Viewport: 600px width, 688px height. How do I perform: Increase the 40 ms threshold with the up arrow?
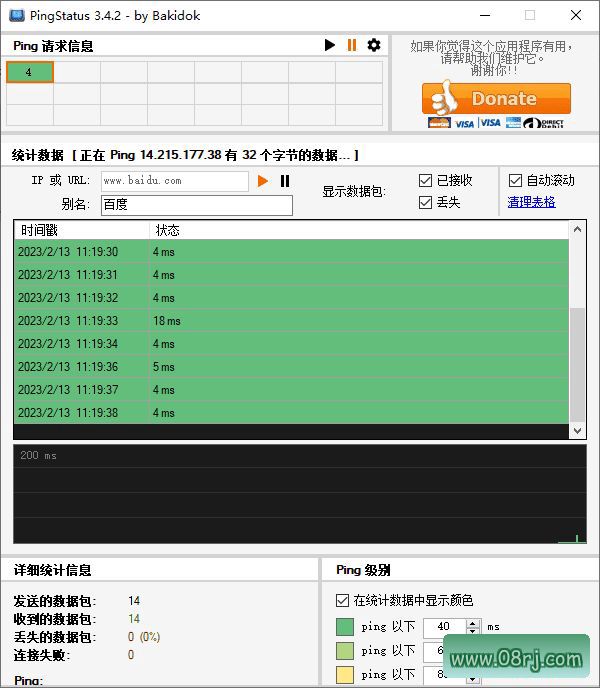pyautogui.click(x=472, y=623)
